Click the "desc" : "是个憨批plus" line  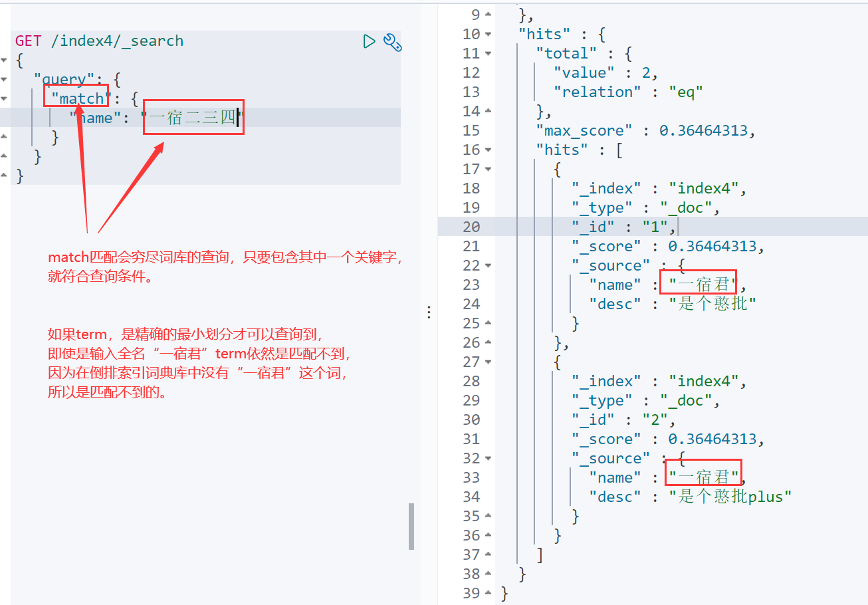tap(691, 497)
